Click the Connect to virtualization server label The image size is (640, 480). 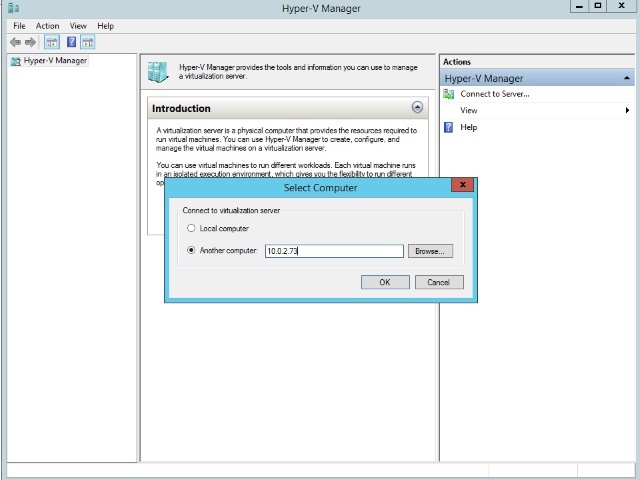point(231,211)
